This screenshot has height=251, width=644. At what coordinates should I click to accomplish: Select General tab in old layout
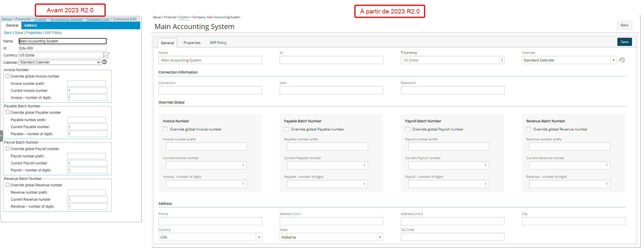tap(12, 25)
